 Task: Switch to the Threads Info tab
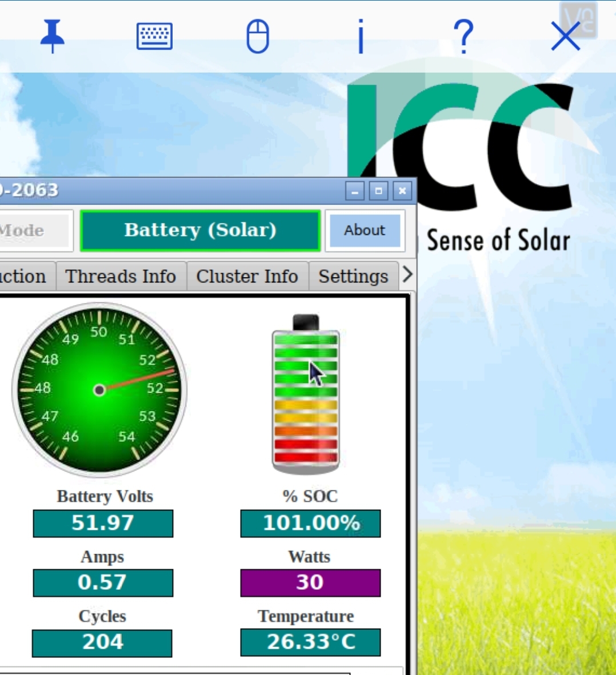click(x=121, y=276)
